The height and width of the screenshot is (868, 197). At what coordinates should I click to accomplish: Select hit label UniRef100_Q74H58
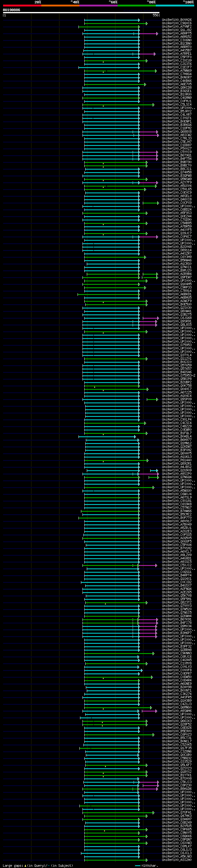pyautogui.click(x=177, y=172)
